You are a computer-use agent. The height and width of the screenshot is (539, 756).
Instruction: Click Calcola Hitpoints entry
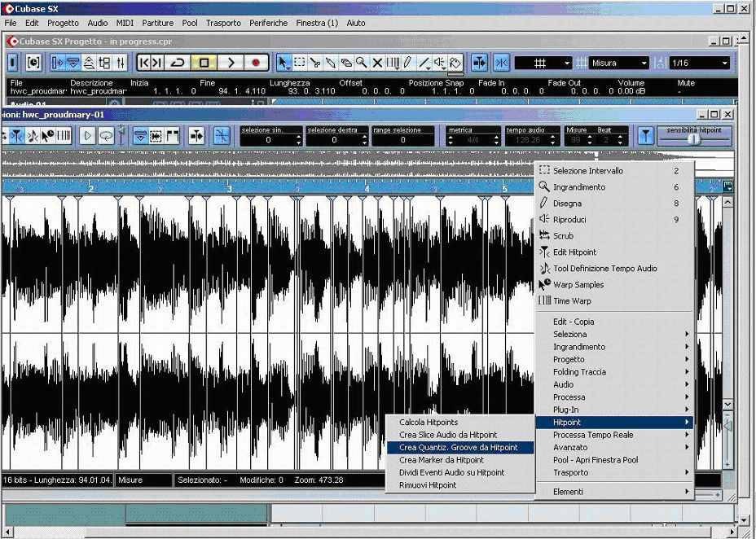429,423
